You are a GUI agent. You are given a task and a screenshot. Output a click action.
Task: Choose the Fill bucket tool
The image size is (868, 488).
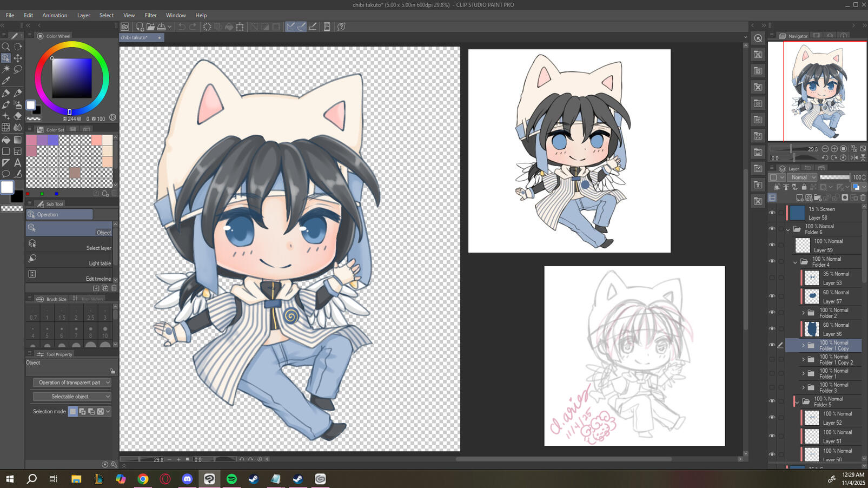pyautogui.click(x=6, y=140)
